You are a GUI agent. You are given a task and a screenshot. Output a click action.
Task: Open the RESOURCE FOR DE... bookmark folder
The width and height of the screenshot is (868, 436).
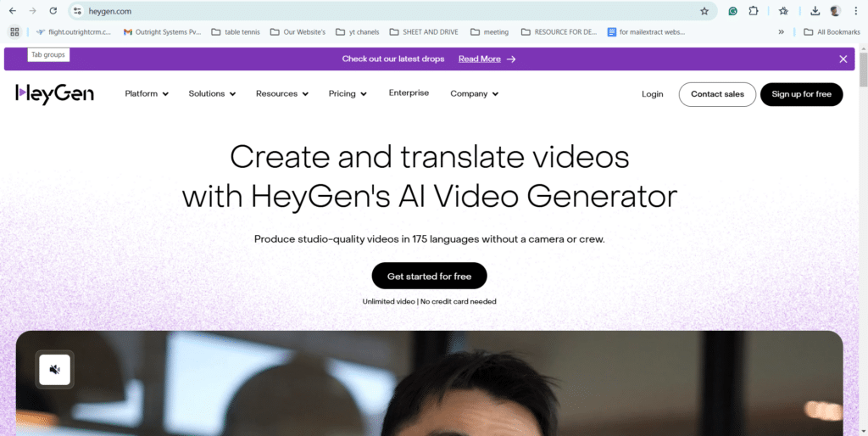pyautogui.click(x=559, y=32)
